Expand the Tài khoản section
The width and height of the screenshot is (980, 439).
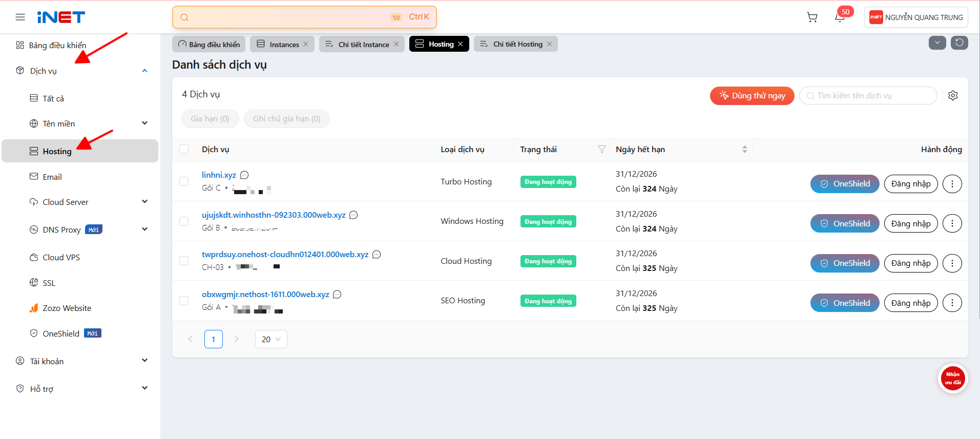tap(144, 361)
